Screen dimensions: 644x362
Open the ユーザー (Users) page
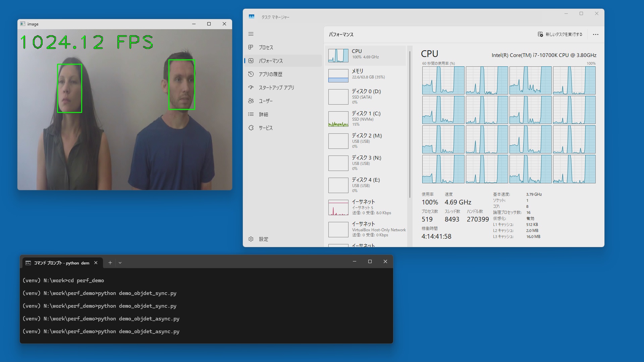[265, 101]
